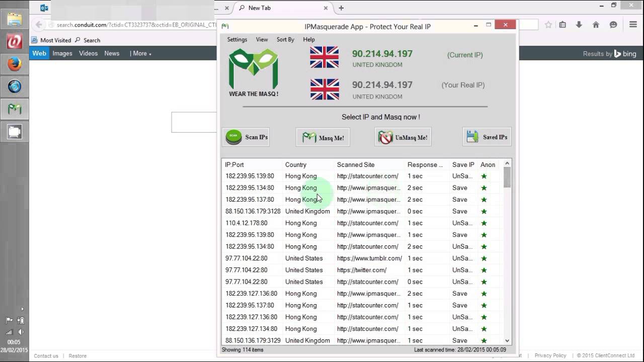
Task: Click UnSa... for the 110.4.12.178:80 row
Action: coord(462,223)
